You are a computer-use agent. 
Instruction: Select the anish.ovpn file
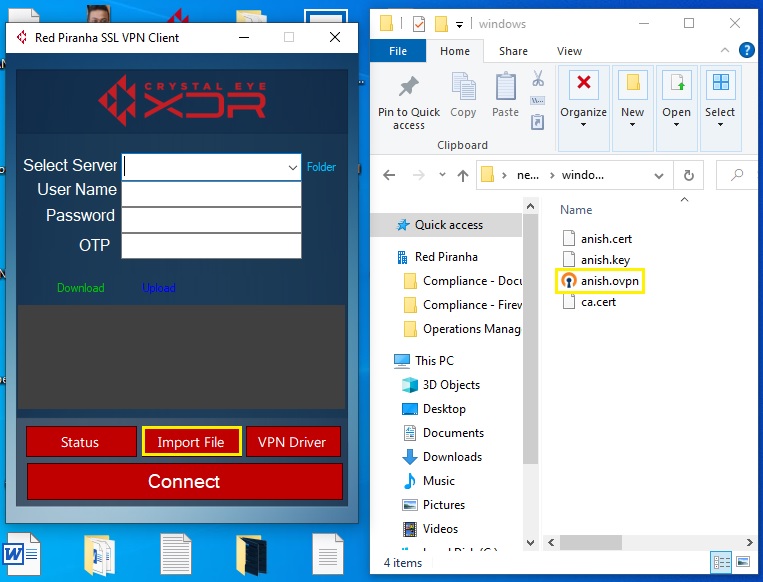tap(600, 281)
